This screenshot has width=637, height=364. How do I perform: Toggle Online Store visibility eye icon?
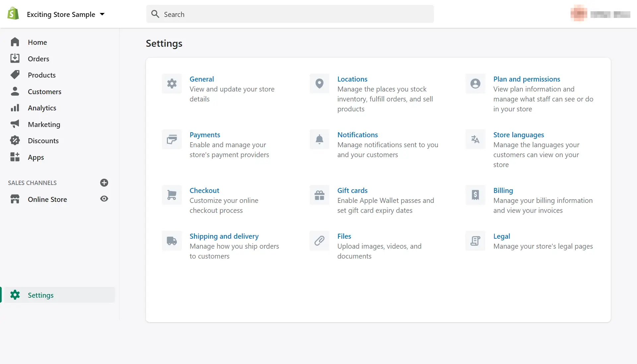(x=104, y=198)
